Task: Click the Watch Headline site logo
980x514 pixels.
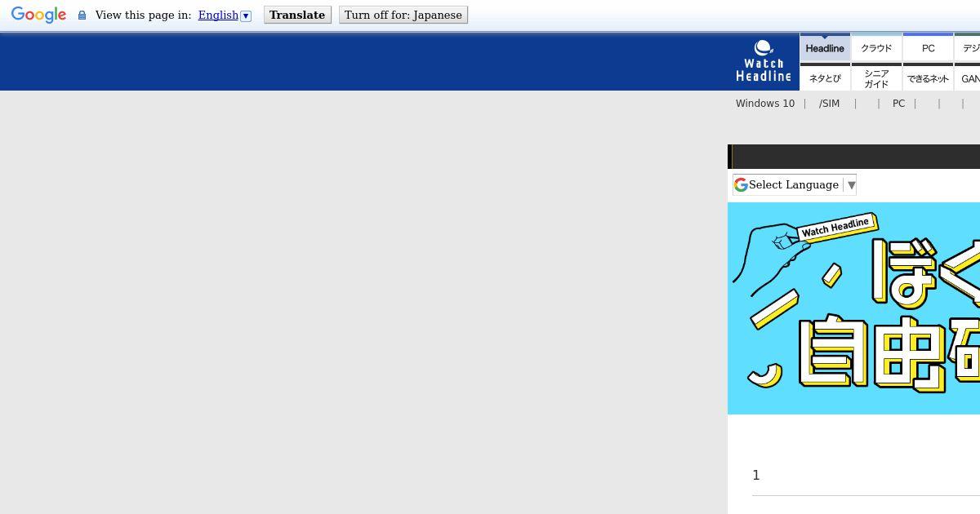Action: click(x=764, y=61)
